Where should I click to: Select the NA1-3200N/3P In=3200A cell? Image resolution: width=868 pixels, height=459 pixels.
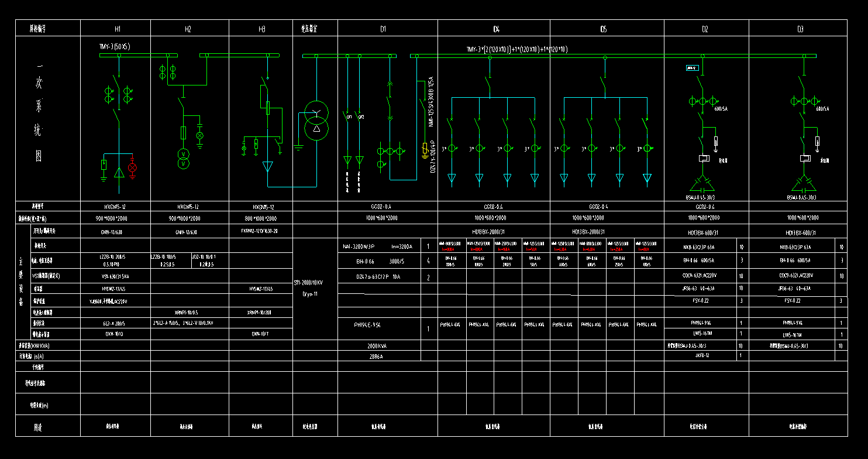pyautogui.click(x=378, y=246)
